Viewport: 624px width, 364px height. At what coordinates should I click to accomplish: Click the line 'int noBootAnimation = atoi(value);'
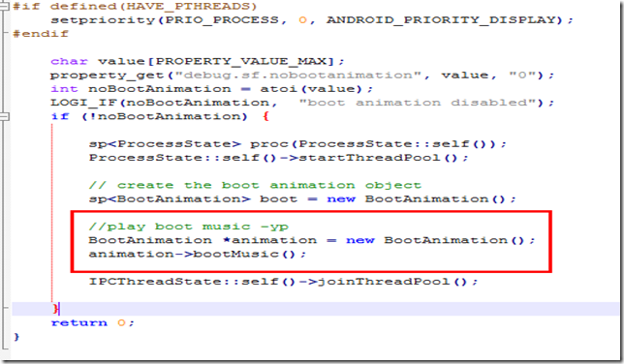click(211, 89)
